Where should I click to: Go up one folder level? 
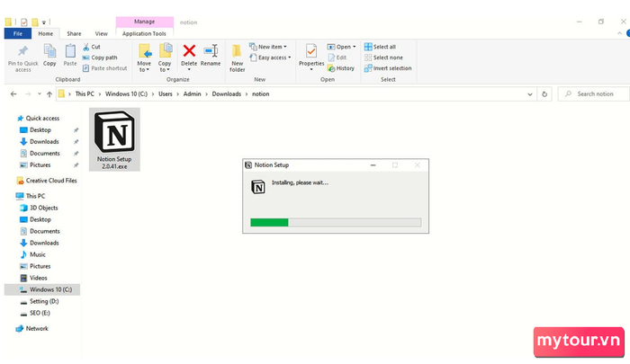(49, 93)
